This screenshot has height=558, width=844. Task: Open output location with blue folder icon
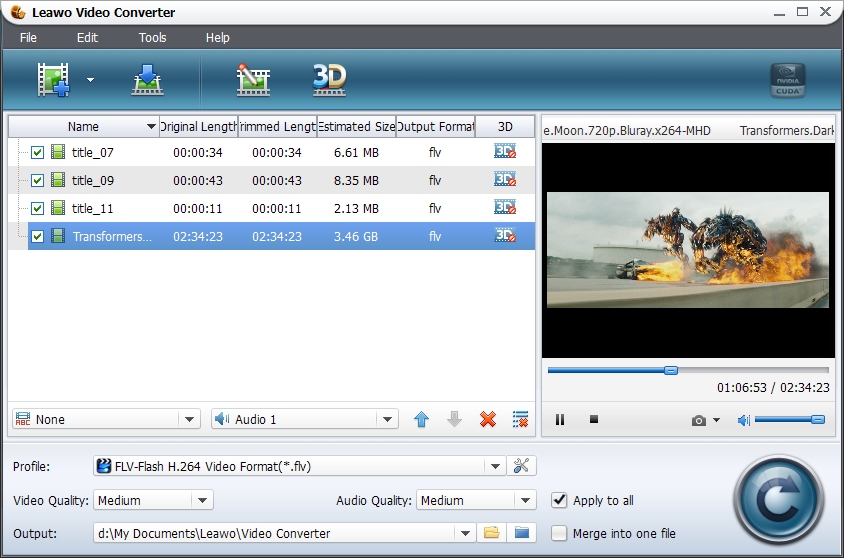pyautogui.click(x=522, y=533)
